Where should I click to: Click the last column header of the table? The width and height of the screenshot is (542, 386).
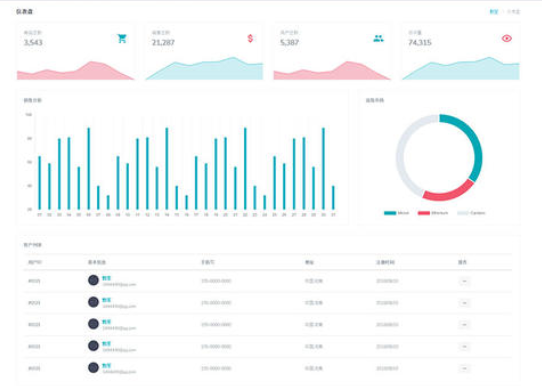click(462, 262)
